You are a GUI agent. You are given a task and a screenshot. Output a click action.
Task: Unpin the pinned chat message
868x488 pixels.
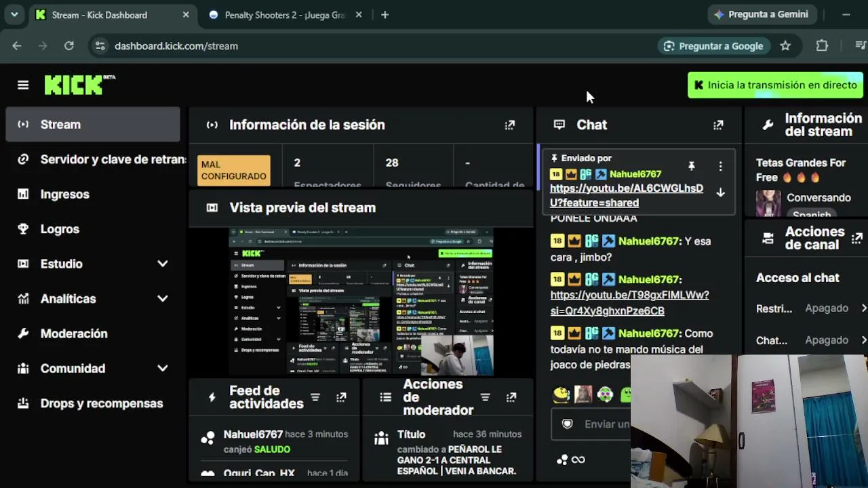[x=692, y=166]
